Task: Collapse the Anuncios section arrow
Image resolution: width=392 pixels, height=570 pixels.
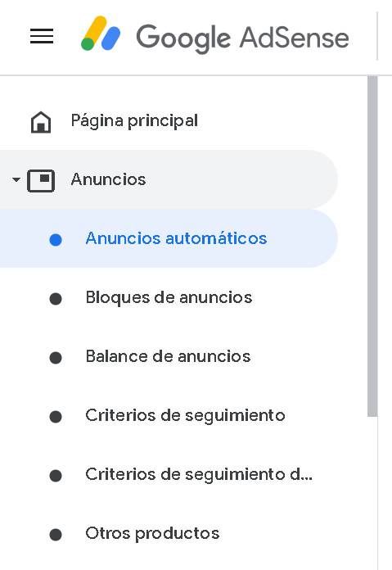Action: point(16,179)
